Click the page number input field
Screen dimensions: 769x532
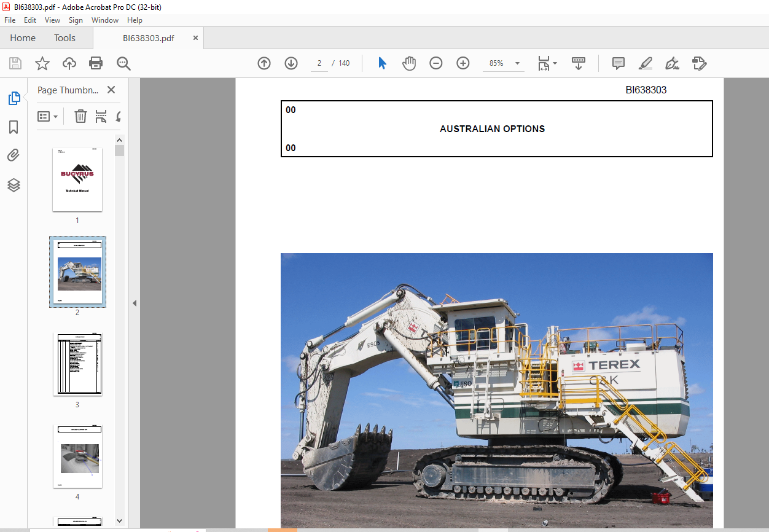[x=319, y=63]
